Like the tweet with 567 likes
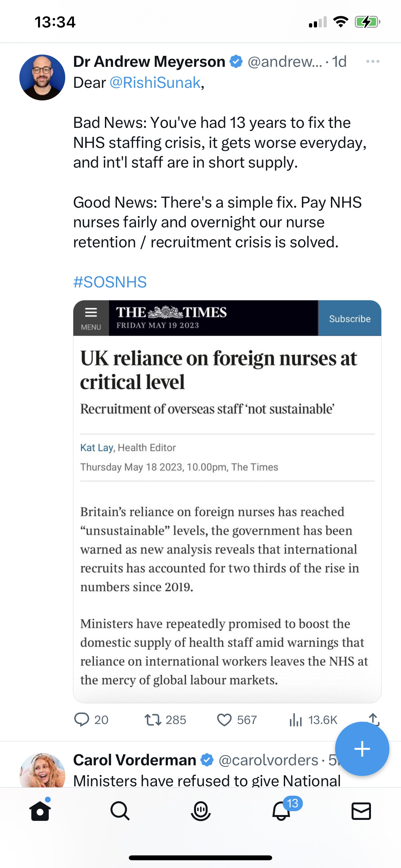This screenshot has height=868, width=401. 224,720
